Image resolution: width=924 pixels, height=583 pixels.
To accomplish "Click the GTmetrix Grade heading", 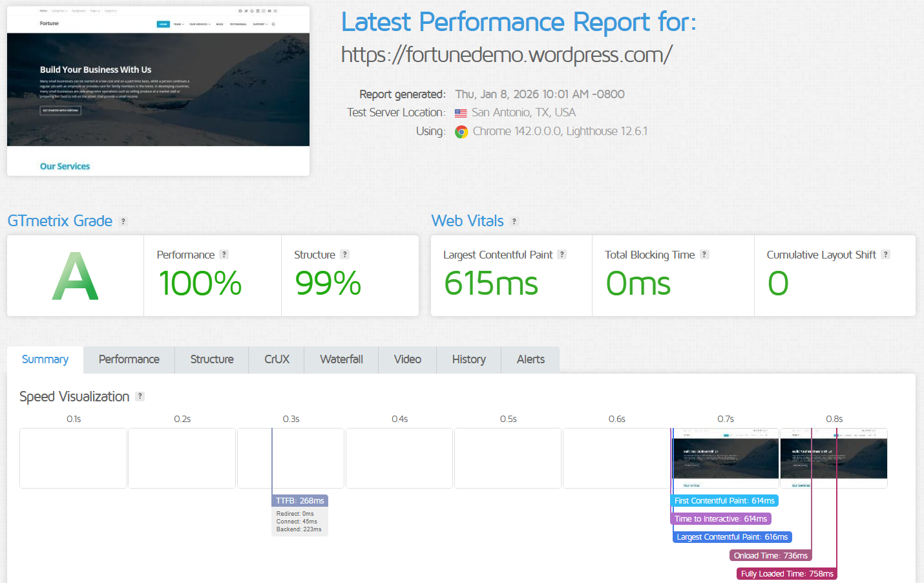I will click(60, 221).
